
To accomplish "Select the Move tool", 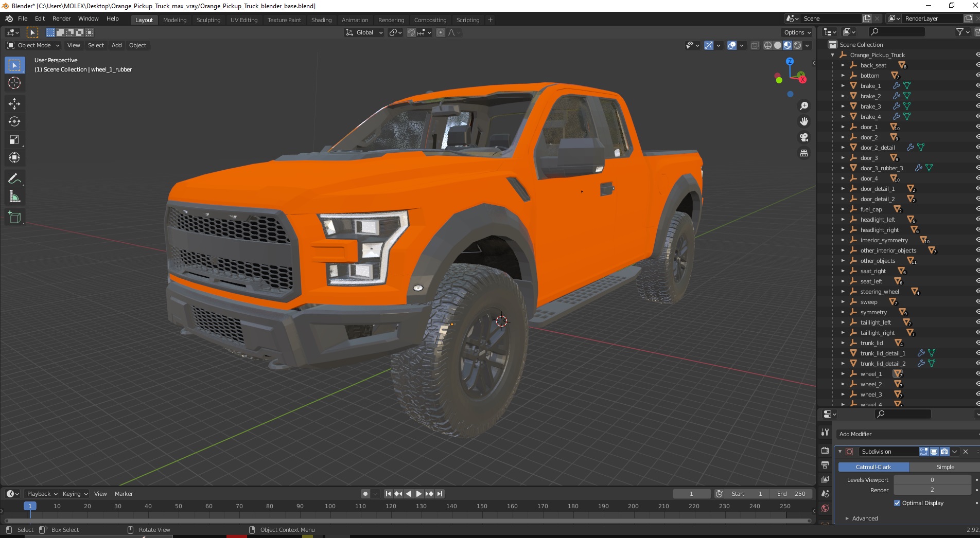I will pyautogui.click(x=14, y=104).
